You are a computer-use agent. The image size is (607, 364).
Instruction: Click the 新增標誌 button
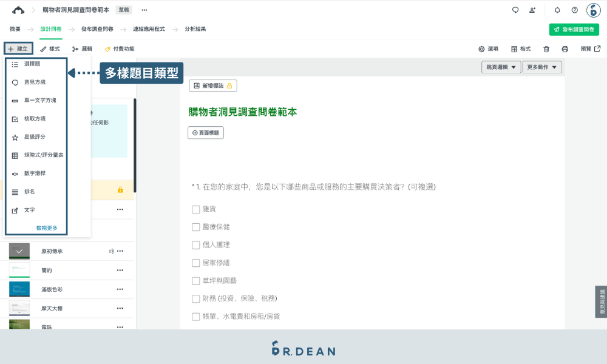pyautogui.click(x=213, y=86)
